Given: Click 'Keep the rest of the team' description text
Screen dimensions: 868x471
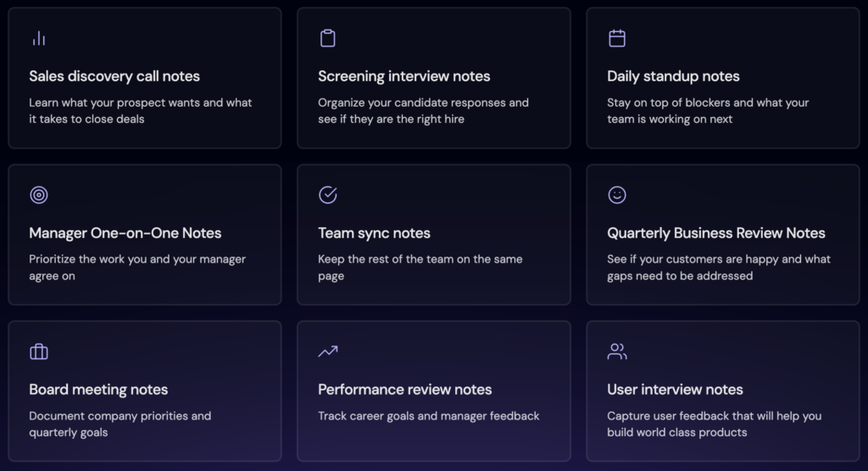Looking at the screenshot, I should pyautogui.click(x=420, y=268).
